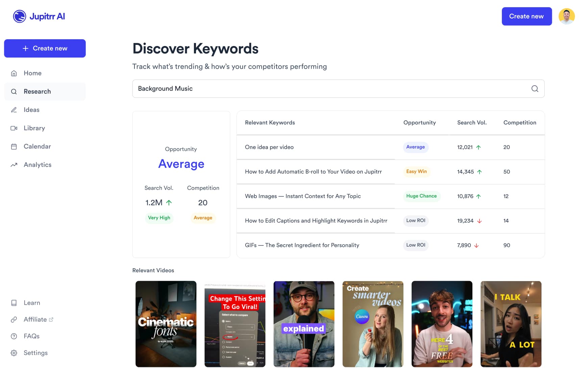The width and height of the screenshot is (588, 368).
Task: Click the Create new button at the top right
Action: point(526,16)
